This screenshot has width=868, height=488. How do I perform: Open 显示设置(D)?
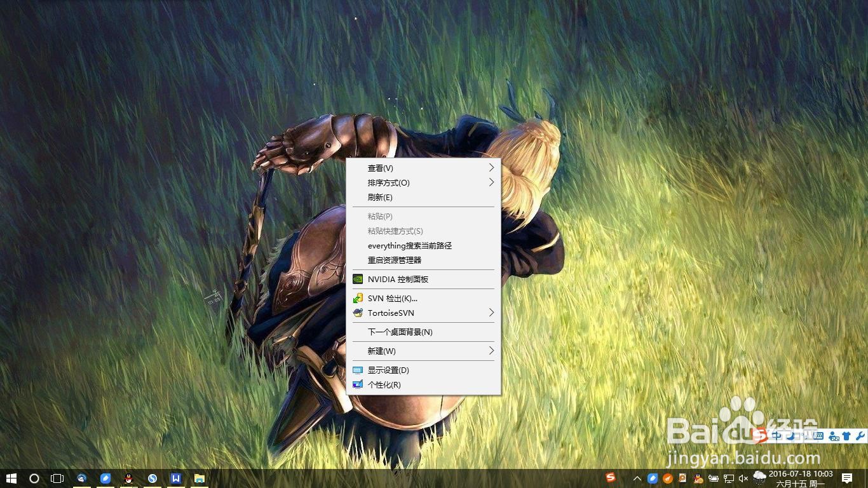click(423, 370)
